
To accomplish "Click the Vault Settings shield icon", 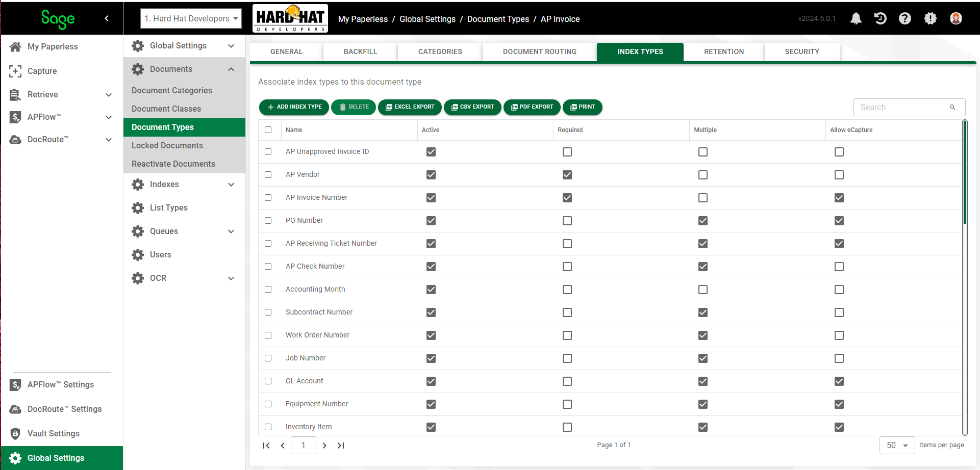I will tap(15, 434).
